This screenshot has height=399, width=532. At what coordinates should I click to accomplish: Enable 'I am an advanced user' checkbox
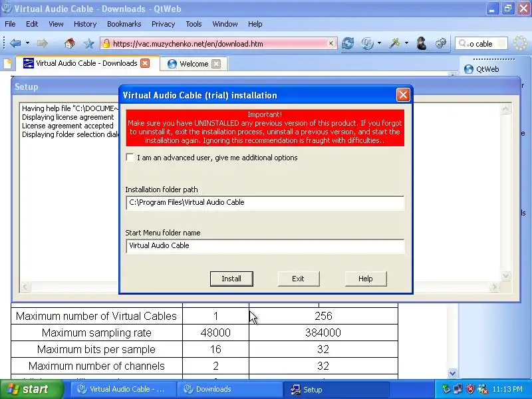(130, 158)
